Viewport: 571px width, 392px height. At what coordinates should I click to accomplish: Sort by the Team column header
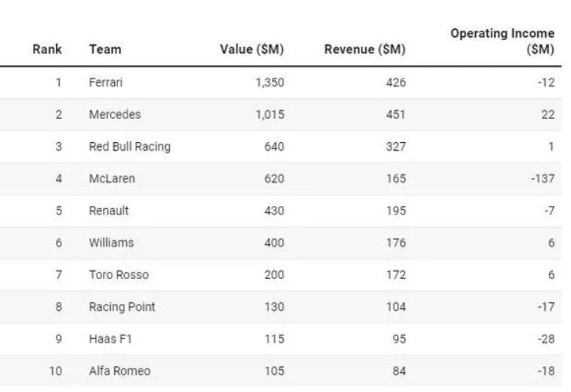coord(105,49)
